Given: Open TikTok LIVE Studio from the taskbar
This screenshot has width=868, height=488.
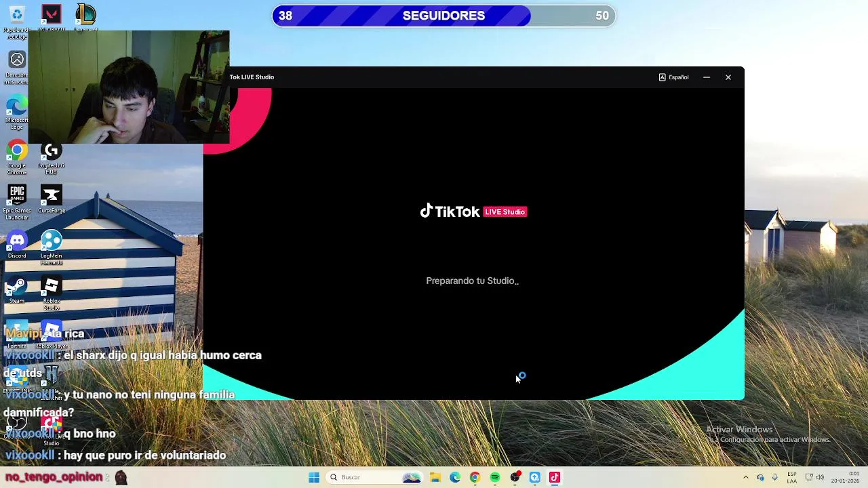Looking at the screenshot, I should tap(555, 477).
